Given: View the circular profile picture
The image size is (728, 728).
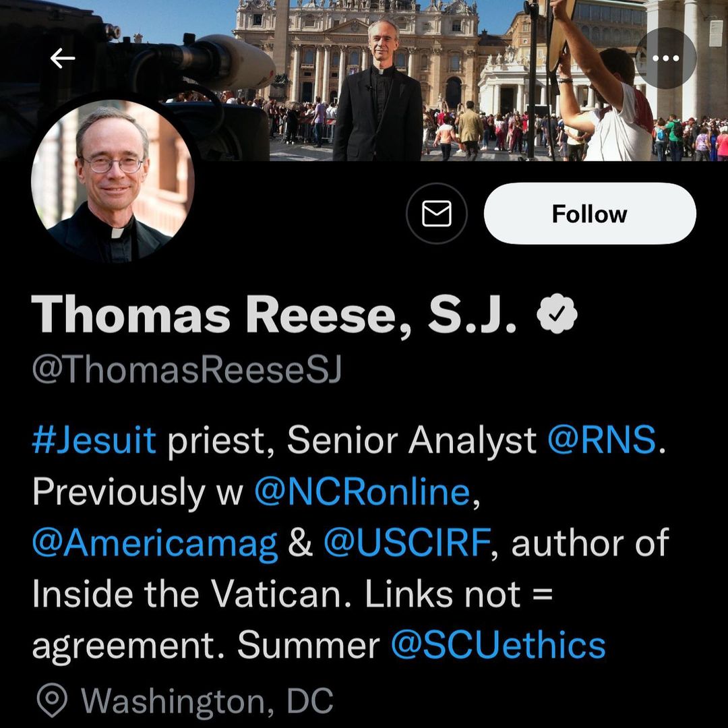Looking at the screenshot, I should tap(113, 181).
